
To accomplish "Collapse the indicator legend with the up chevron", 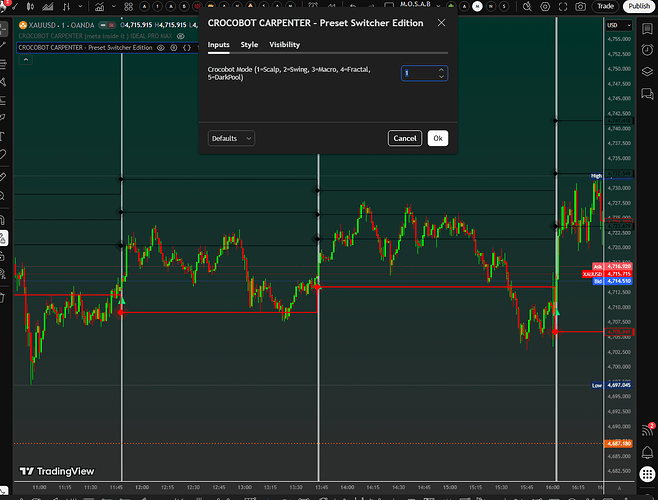I will 26,60.
